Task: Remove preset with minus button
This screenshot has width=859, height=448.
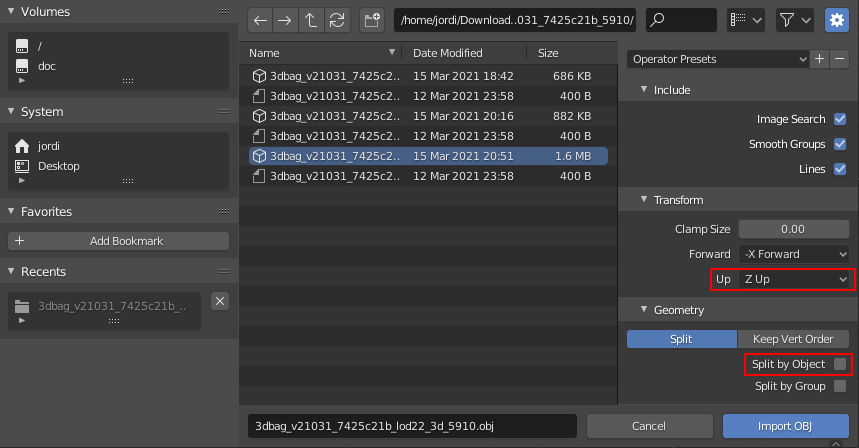Action: click(839, 59)
